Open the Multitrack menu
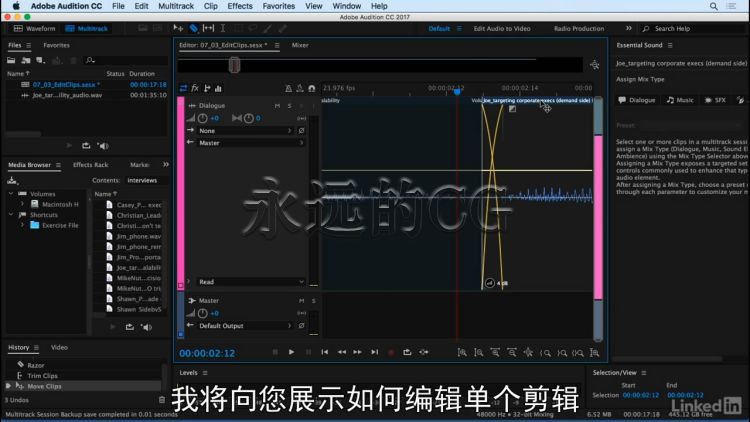 click(x=176, y=6)
